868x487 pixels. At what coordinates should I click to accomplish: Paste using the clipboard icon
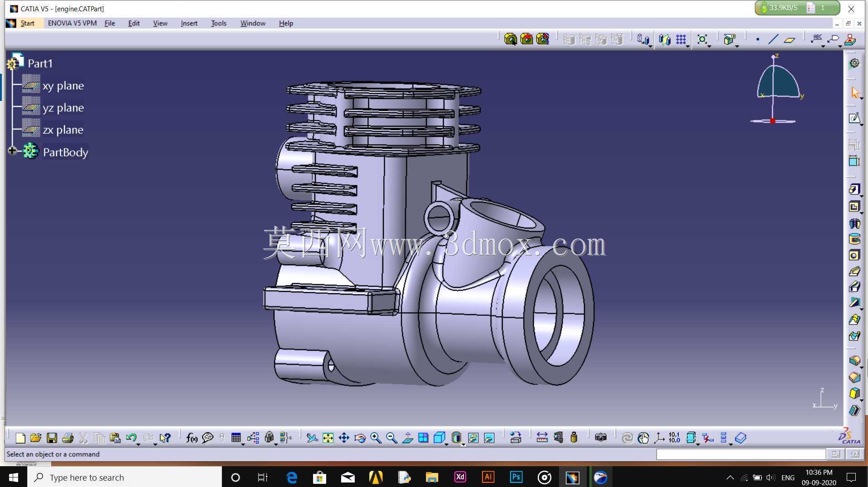pyautogui.click(x=115, y=438)
